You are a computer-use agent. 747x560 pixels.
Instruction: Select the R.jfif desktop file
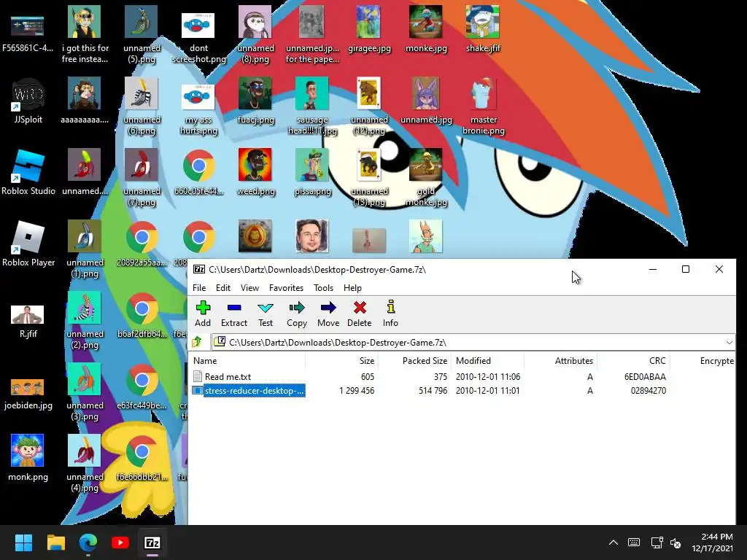[28, 320]
